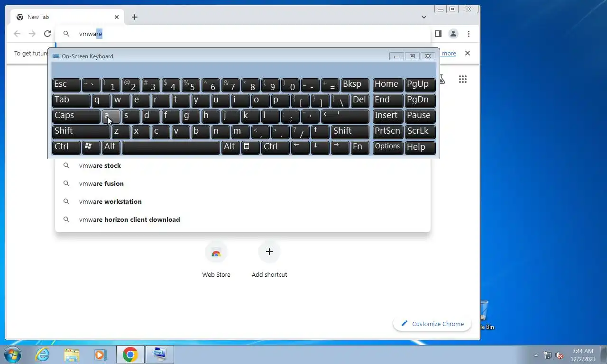607x364 pixels.
Task: Click the right arrow key
Action: tap(340, 147)
